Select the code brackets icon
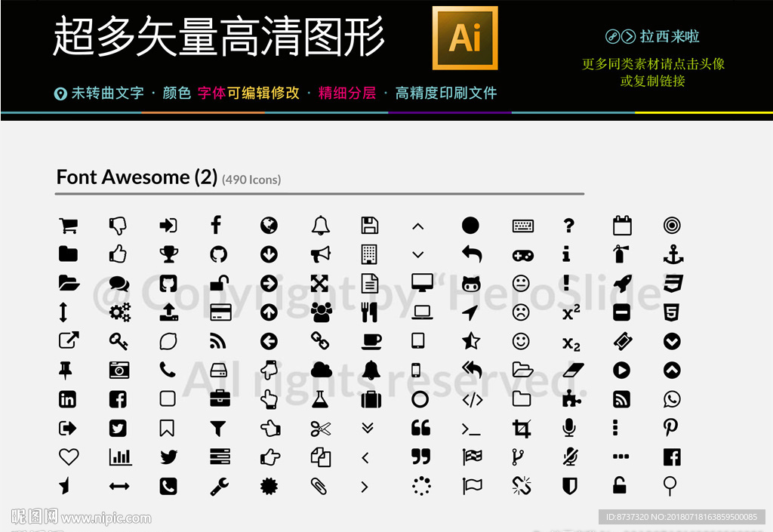Screen dimensions: 773x532 (x=473, y=399)
